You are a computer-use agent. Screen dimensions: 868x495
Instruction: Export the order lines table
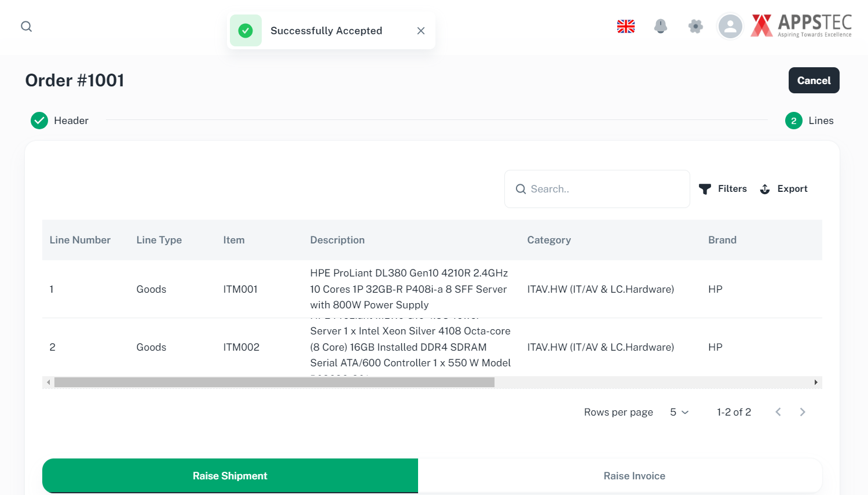tap(783, 189)
